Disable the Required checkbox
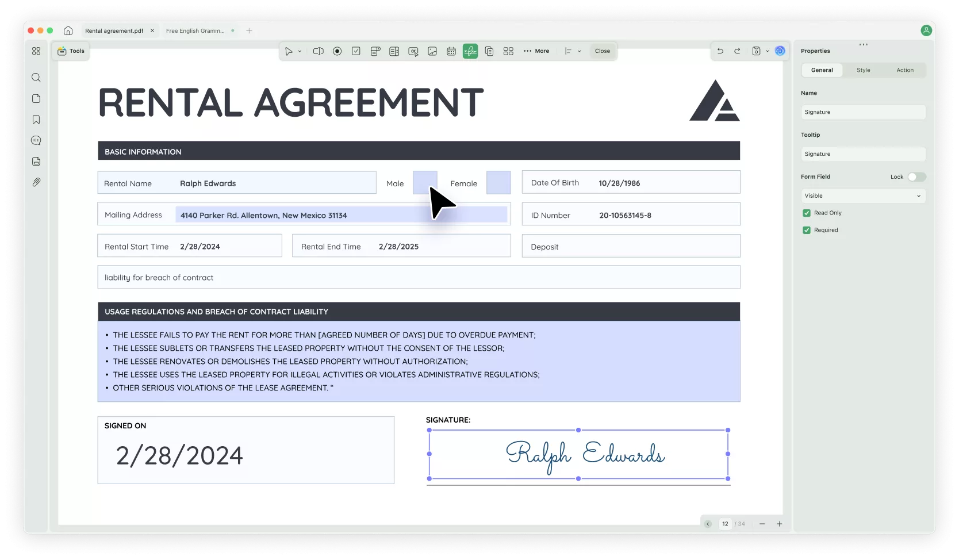This screenshot has width=959, height=560. 806,229
